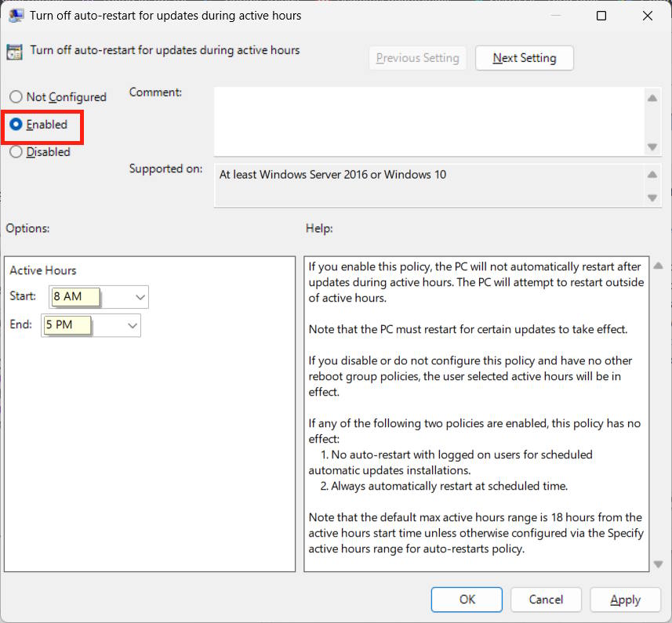Click the 'Comment:' label

[x=155, y=92]
